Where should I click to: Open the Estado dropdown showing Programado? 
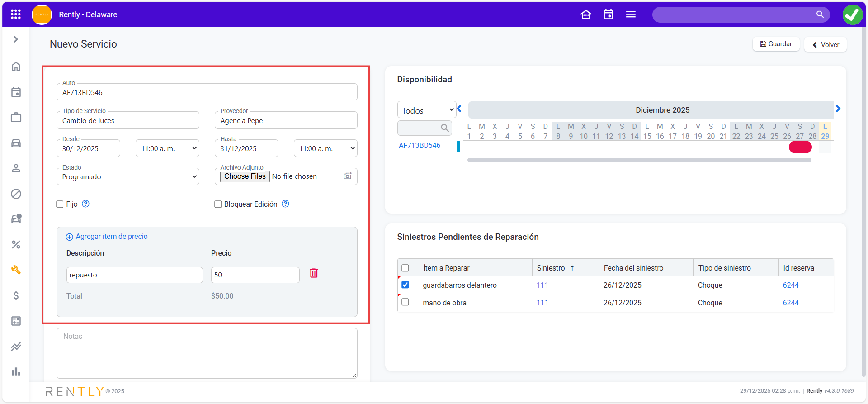point(128,177)
